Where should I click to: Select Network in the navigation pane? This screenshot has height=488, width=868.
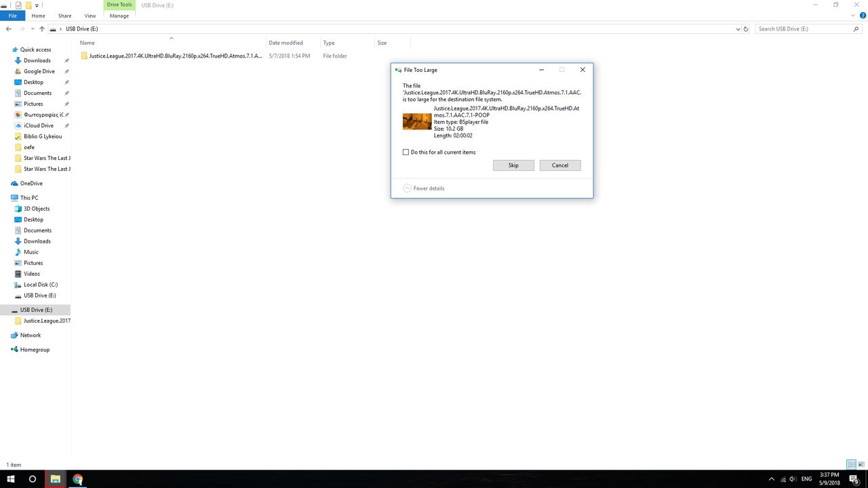click(x=31, y=335)
